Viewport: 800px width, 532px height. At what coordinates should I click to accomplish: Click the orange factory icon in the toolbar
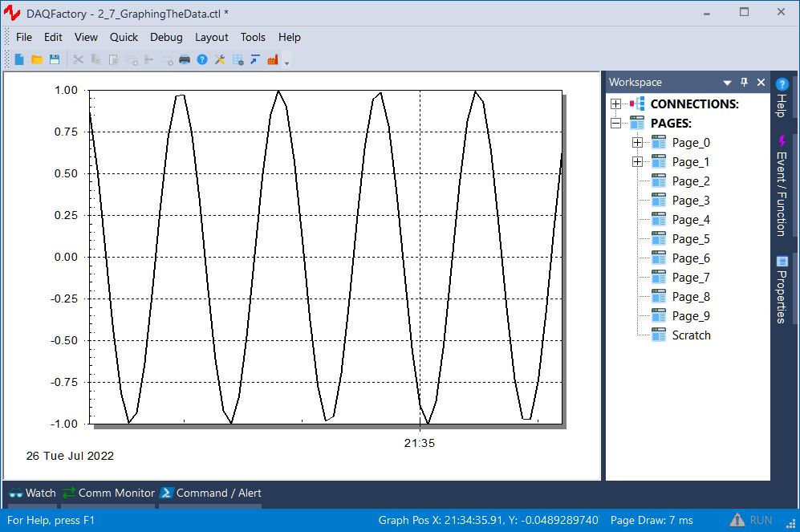click(x=273, y=59)
